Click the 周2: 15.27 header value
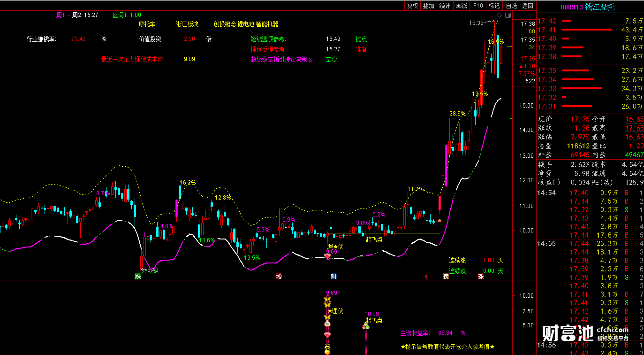 [x=85, y=15]
